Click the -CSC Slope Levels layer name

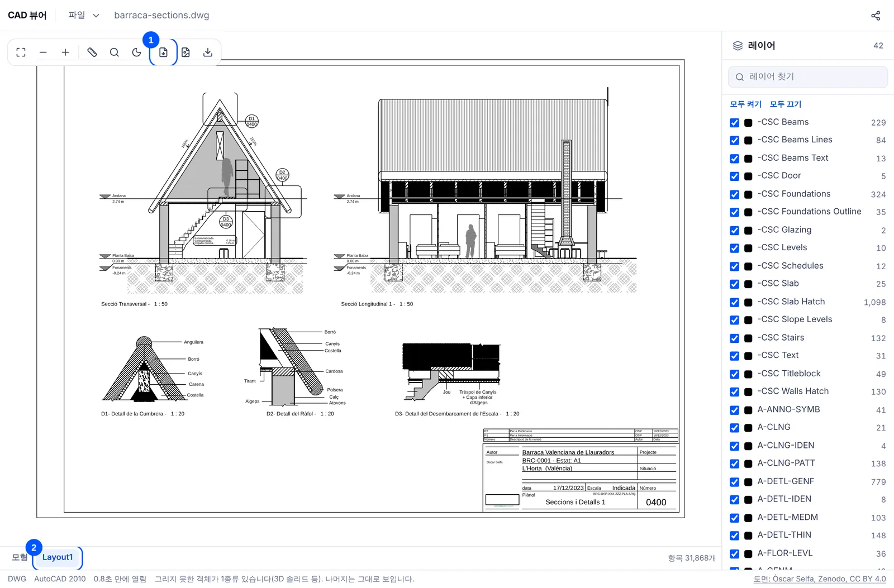pos(795,319)
